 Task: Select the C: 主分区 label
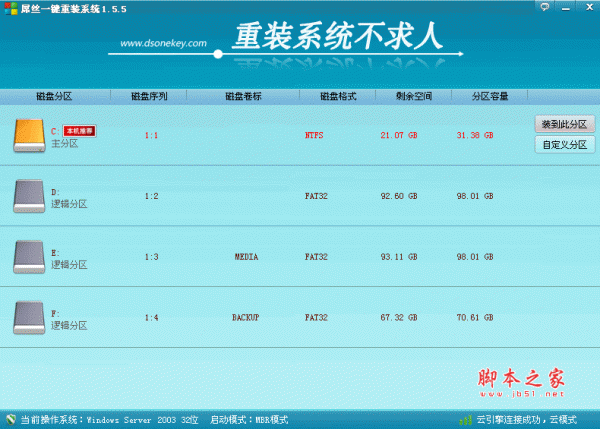(65, 144)
